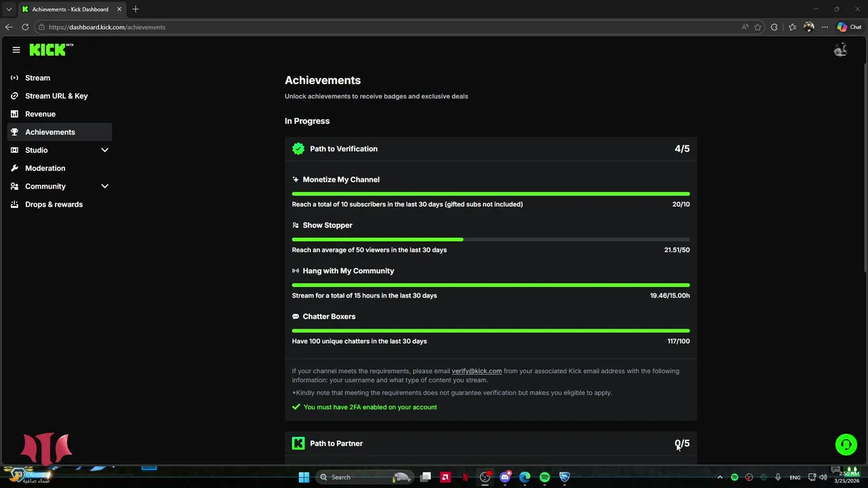
Task: Reload the page
Action: (x=25, y=27)
